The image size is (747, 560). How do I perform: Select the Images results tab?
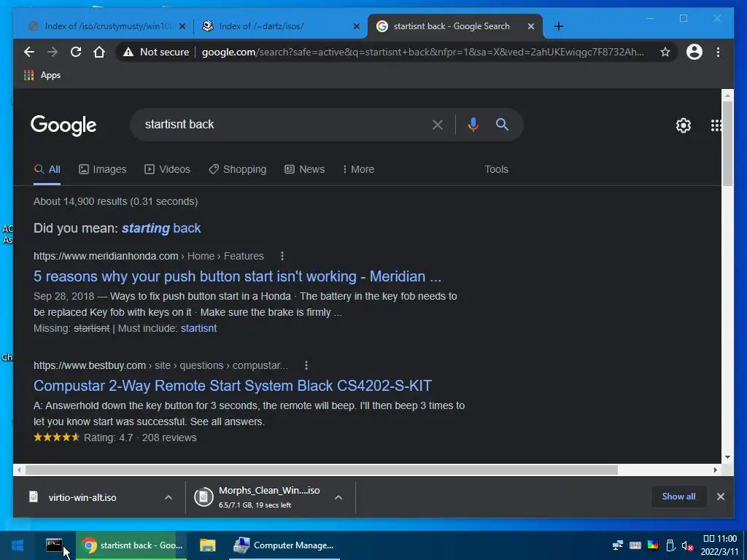[x=102, y=169]
